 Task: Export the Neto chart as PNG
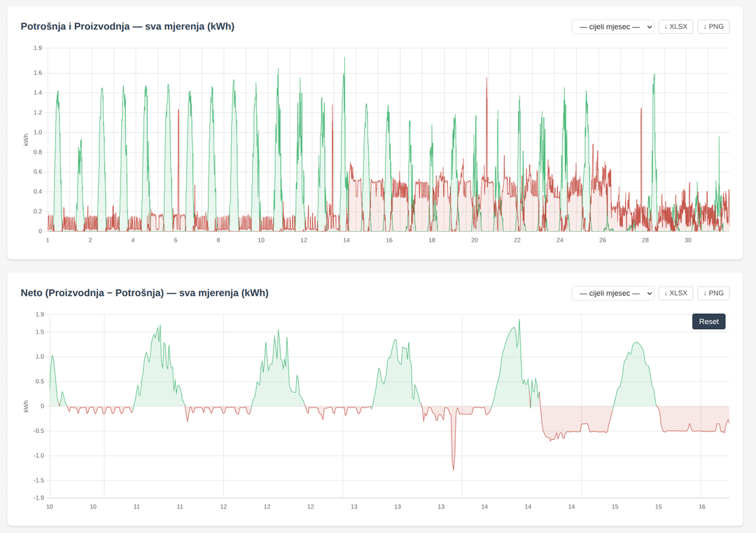(713, 293)
